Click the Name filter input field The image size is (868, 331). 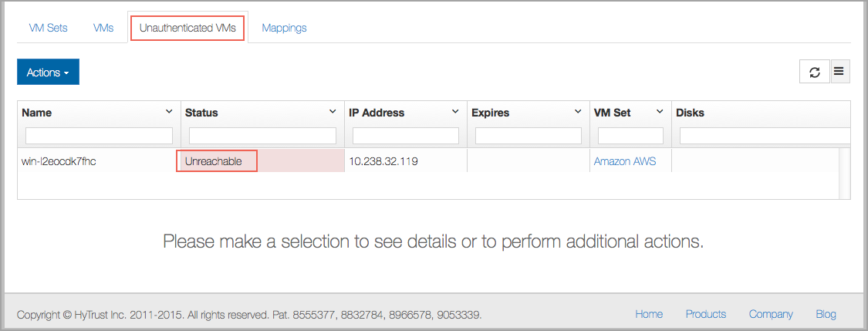(99, 136)
